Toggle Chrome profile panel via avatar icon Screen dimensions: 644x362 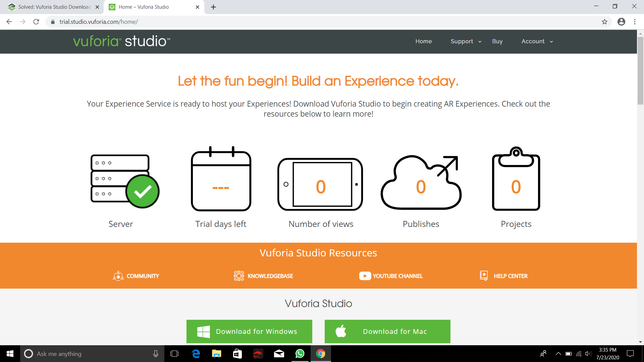[621, 21]
